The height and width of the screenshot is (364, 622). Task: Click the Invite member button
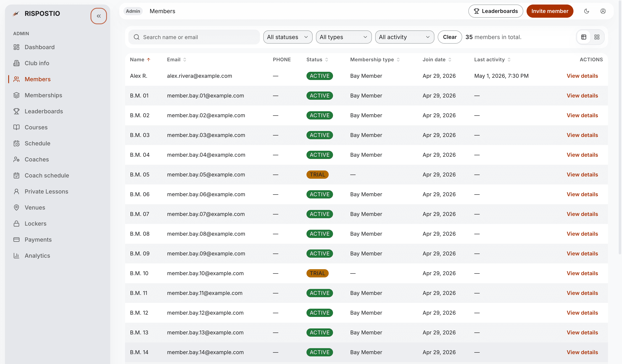(550, 11)
